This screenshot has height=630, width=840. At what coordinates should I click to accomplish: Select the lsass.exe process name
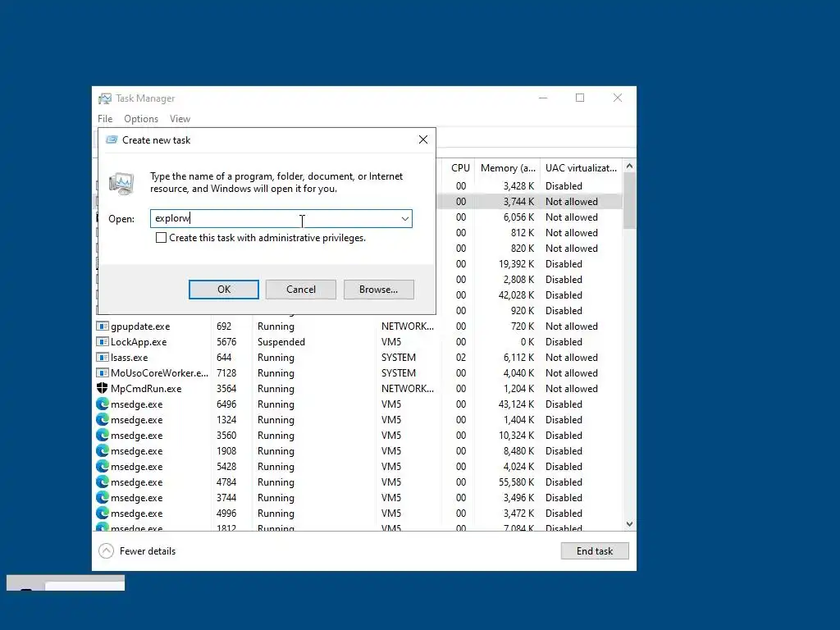(129, 358)
